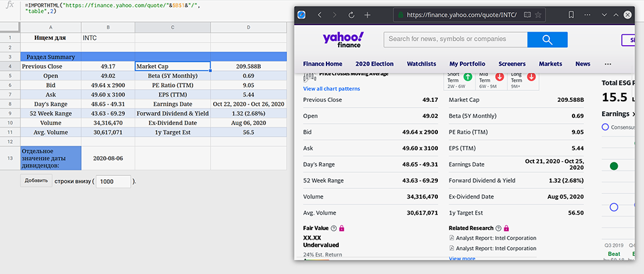Click the 'Добавить' rows button

pyautogui.click(x=36, y=181)
